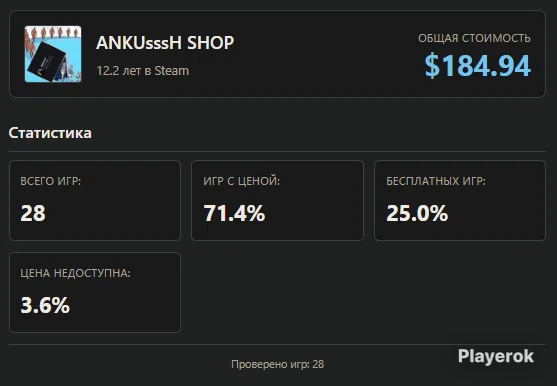
Task: Select the ЦЕНА НЕДОСТУПНА label
Action: click(x=76, y=273)
